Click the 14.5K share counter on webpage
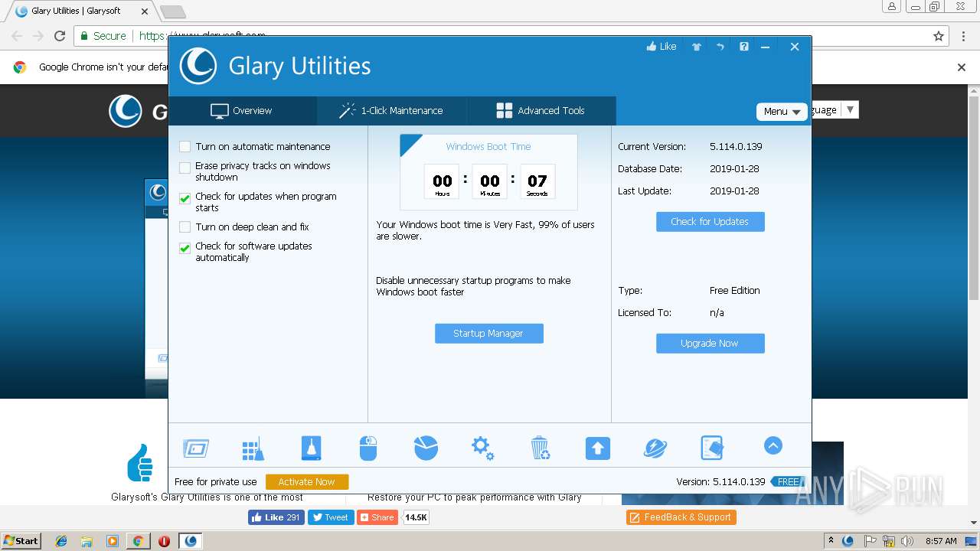Image resolution: width=980 pixels, height=551 pixels. [x=416, y=517]
